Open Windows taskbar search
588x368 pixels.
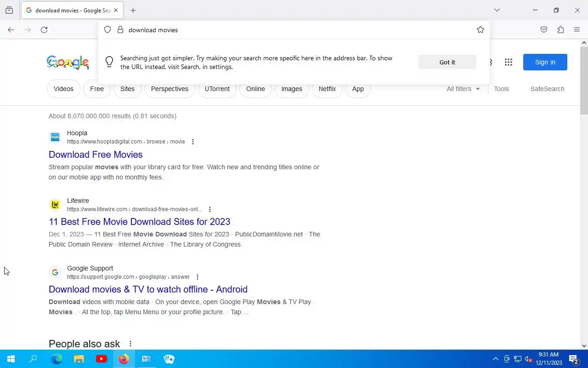point(33,359)
